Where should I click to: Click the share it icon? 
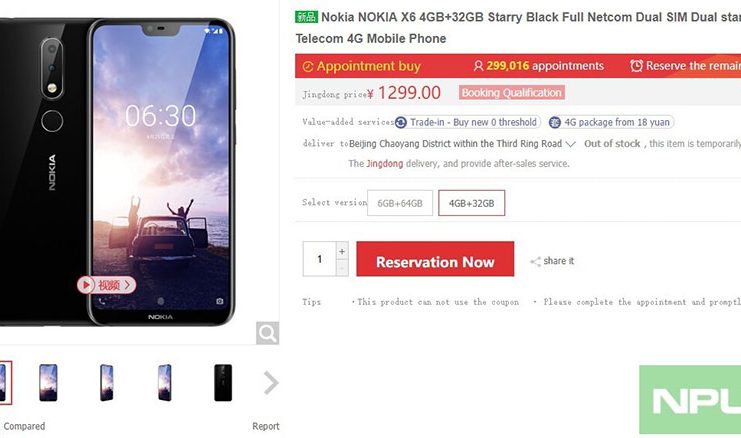coord(536,262)
